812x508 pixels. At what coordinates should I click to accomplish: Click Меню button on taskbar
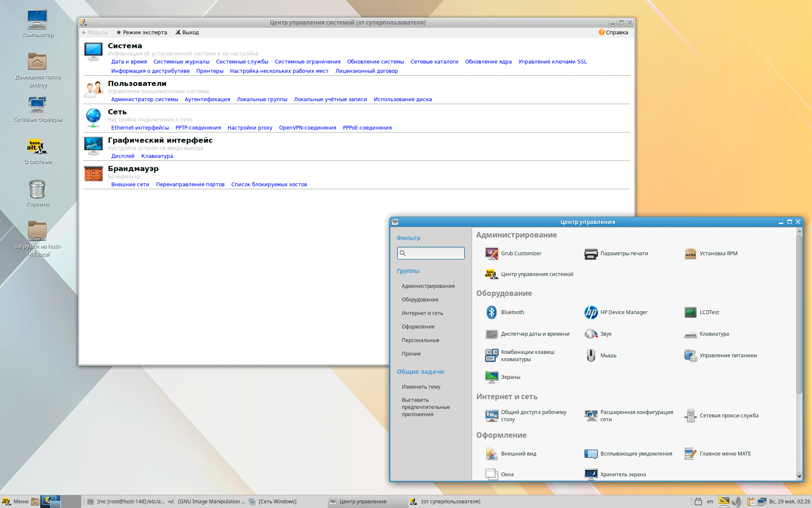coord(16,502)
